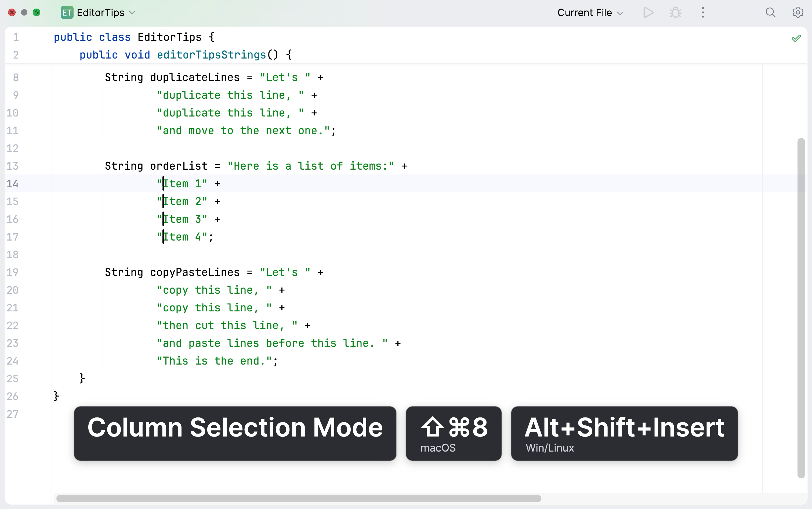Click the vertical editor scrollbar
The image size is (812, 509).
(801, 308)
